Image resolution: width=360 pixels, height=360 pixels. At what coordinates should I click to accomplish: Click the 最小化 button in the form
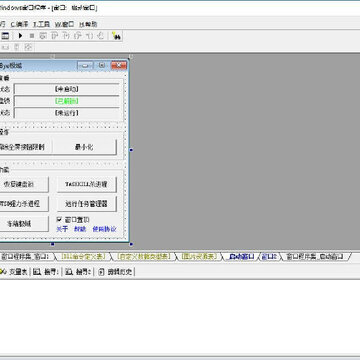pyautogui.click(x=84, y=147)
